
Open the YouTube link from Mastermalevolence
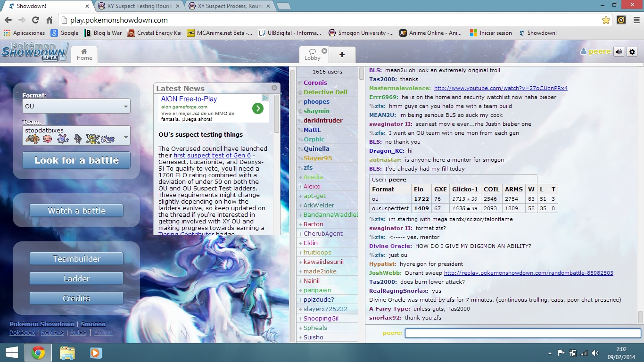(501, 88)
